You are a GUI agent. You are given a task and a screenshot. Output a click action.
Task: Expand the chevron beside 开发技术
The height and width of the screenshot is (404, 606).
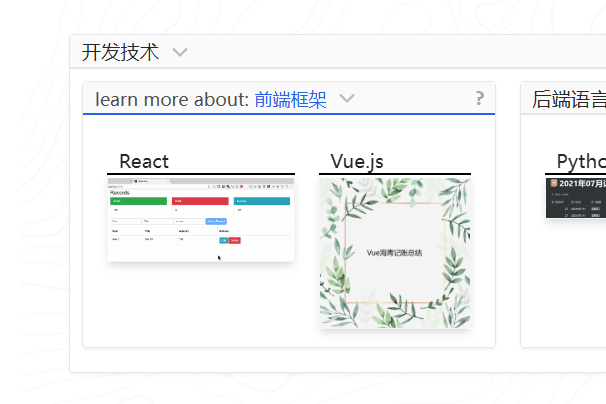click(180, 52)
